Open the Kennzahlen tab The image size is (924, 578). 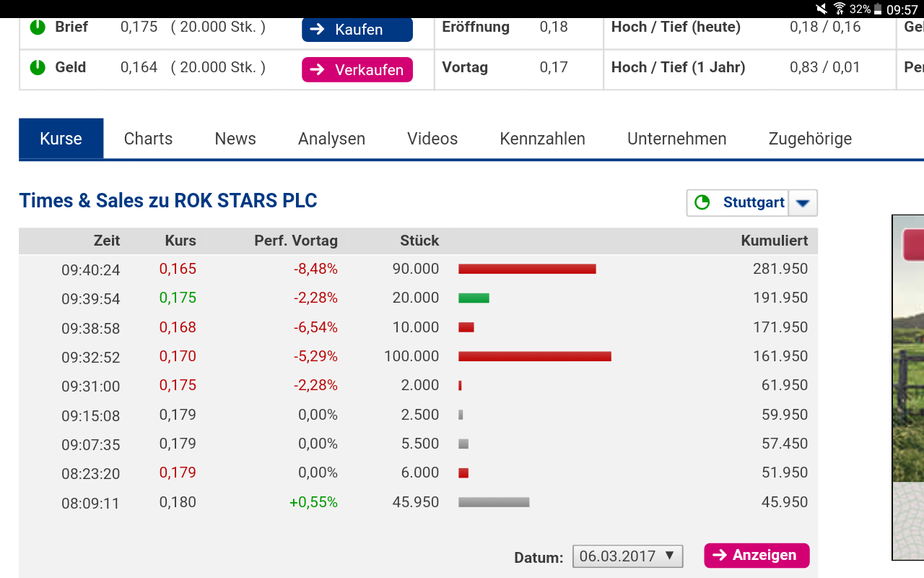click(x=542, y=138)
